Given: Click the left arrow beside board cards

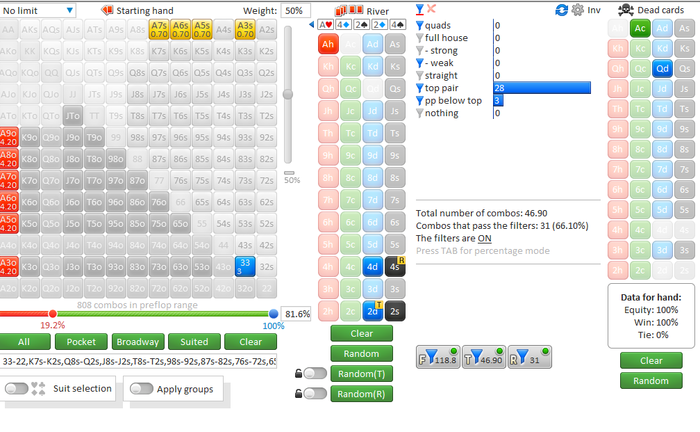Looking at the screenshot, I should click(x=312, y=25).
